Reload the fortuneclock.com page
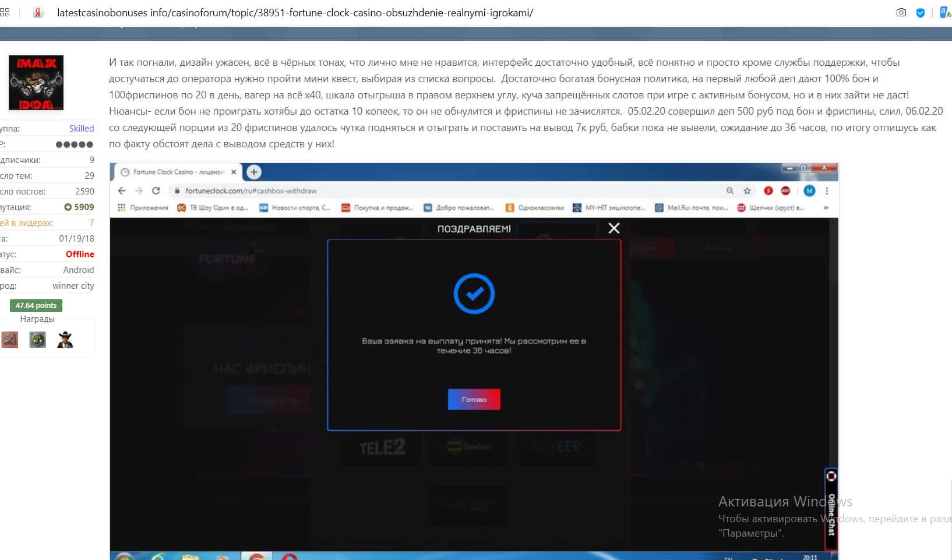Viewport: 952px width, 560px height. [x=156, y=190]
